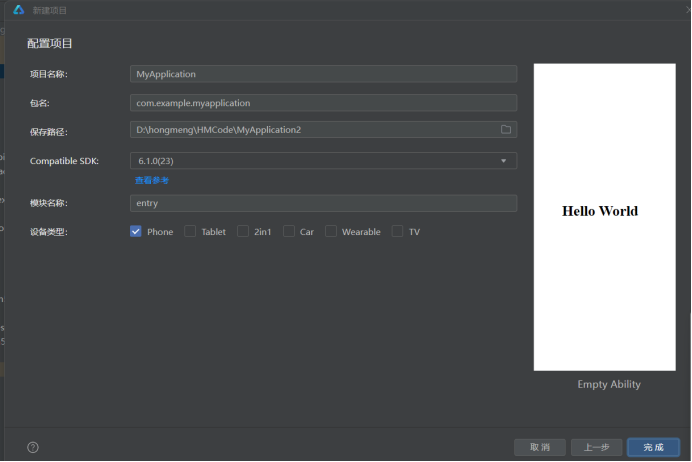Click the 设备类型 label

pyautogui.click(x=49, y=232)
